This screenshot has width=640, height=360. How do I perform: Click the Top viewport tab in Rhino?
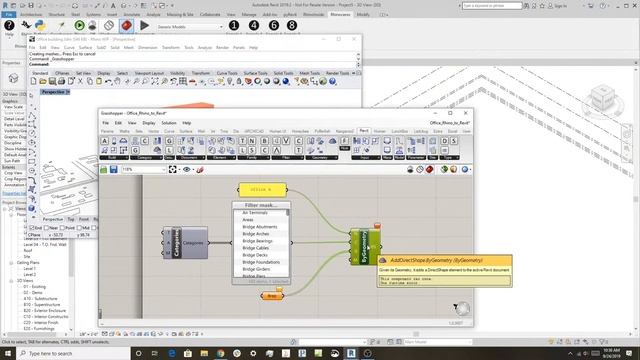tap(71, 219)
